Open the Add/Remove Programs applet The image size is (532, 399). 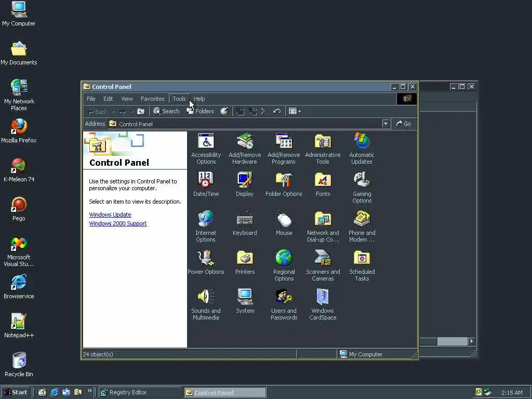coord(284,149)
